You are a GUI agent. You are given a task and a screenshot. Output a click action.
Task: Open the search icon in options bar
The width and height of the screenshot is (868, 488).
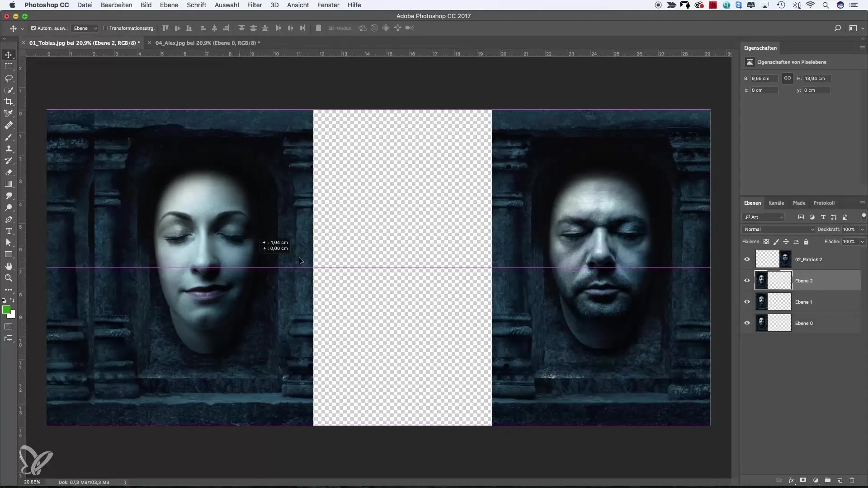click(x=837, y=28)
